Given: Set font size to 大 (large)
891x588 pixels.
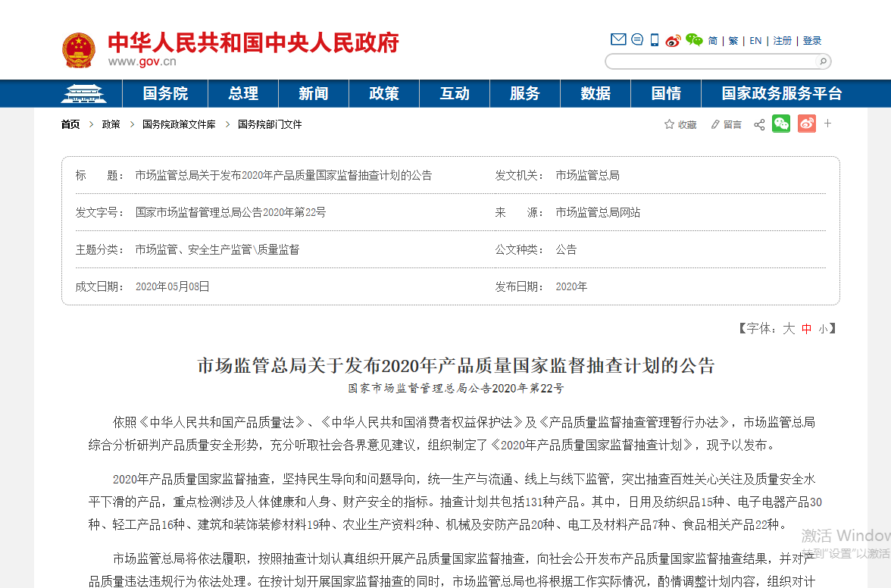Looking at the screenshot, I should 788,329.
